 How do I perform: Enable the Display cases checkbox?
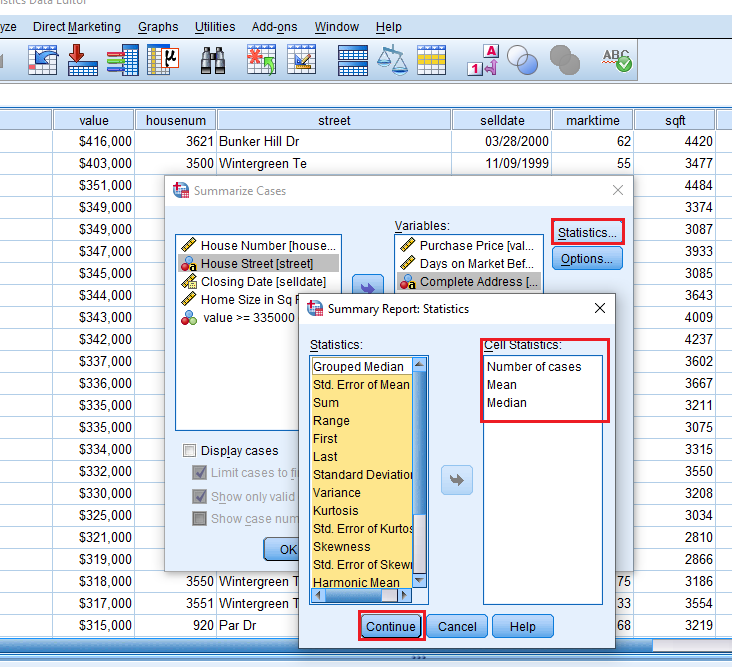[189, 451]
